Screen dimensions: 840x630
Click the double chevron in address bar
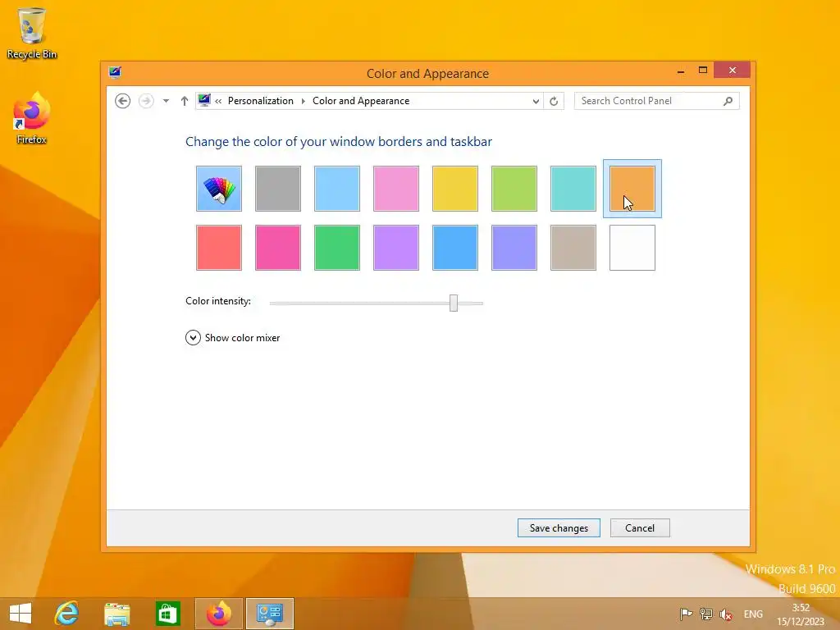tap(218, 101)
